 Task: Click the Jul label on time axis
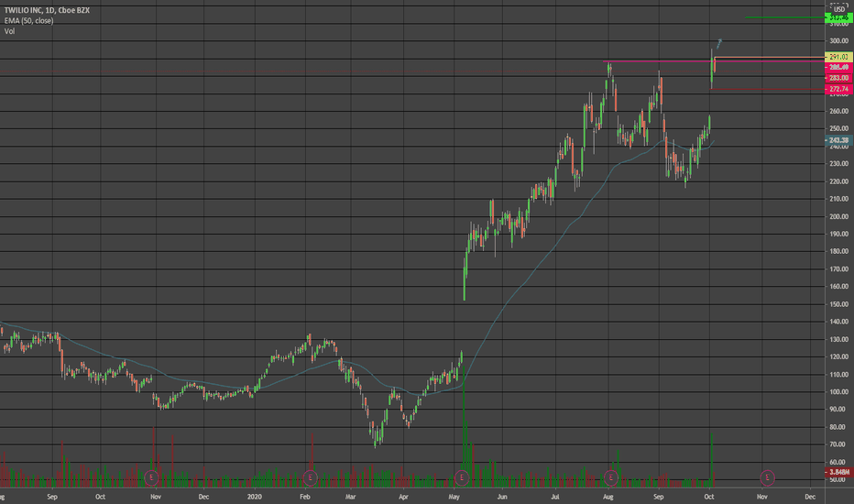click(555, 497)
